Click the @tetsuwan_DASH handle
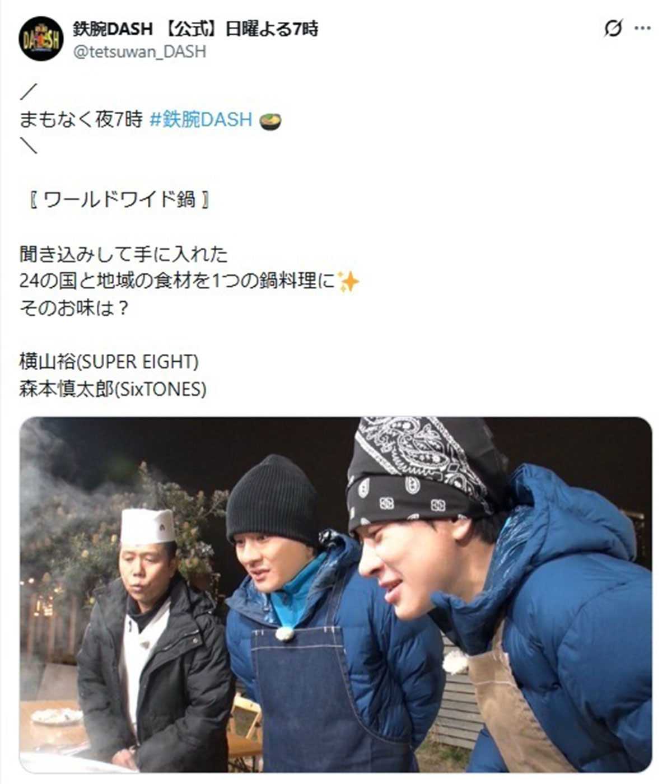 139,52
